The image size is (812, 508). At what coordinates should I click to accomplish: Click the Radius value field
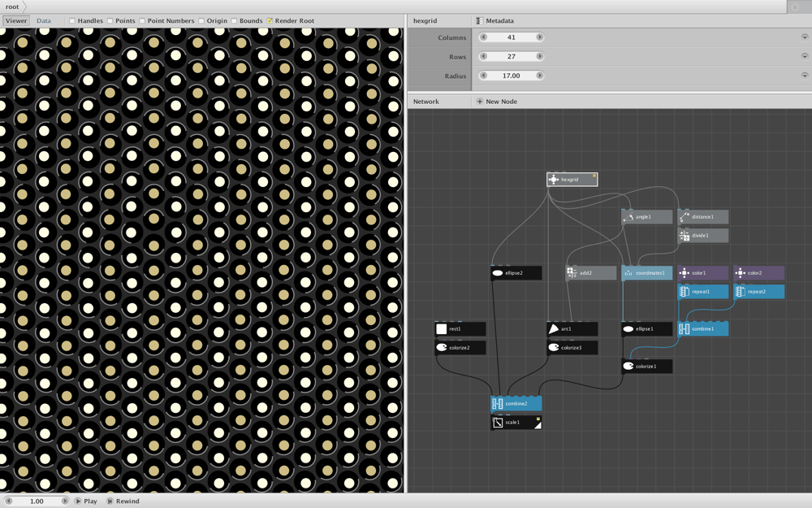tap(511, 76)
